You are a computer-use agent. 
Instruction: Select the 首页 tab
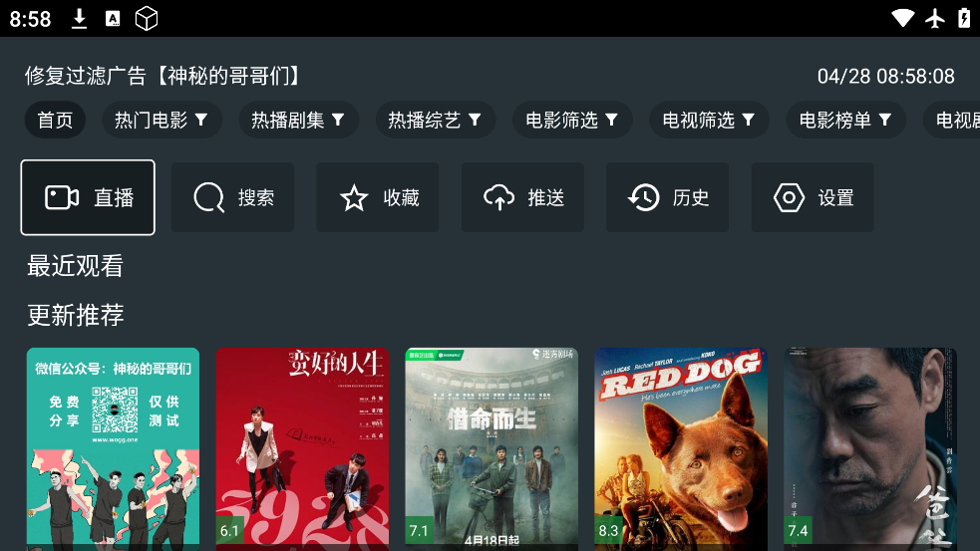coord(55,120)
